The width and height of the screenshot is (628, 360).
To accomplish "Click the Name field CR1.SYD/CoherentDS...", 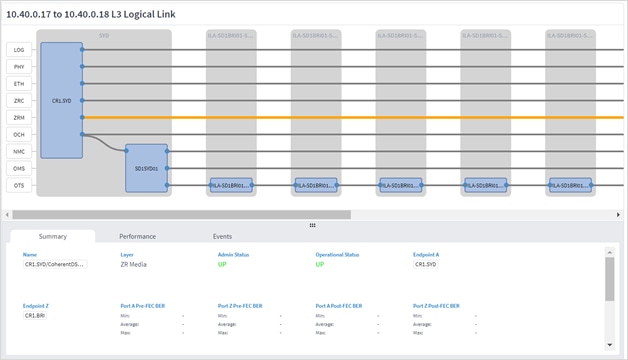I will (x=54, y=264).
